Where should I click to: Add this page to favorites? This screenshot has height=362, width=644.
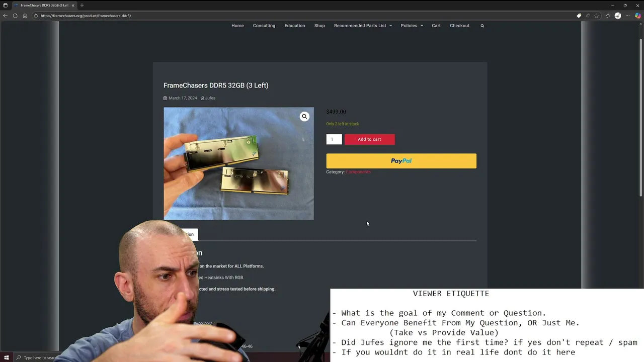pos(597,16)
